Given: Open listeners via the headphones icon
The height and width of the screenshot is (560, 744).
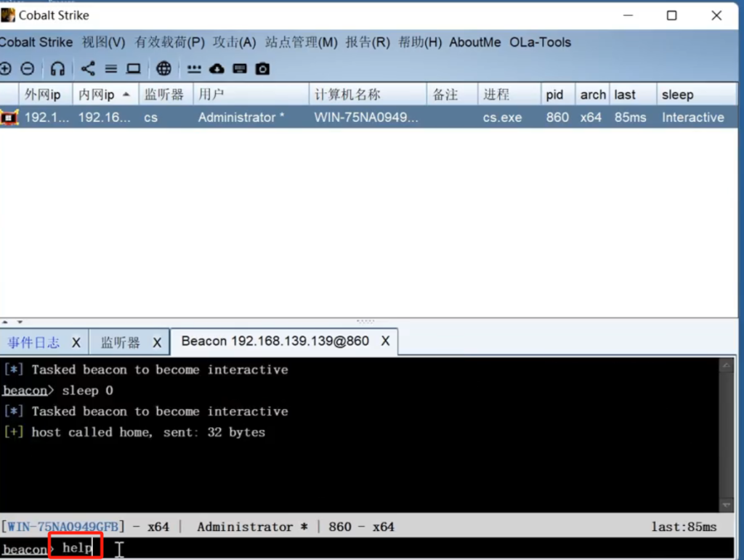Looking at the screenshot, I should coord(57,69).
